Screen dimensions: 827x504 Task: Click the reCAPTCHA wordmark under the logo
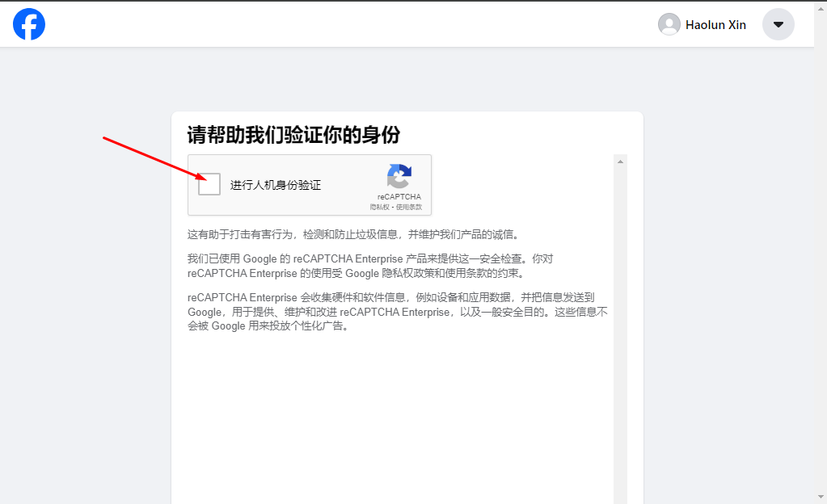pos(399,196)
